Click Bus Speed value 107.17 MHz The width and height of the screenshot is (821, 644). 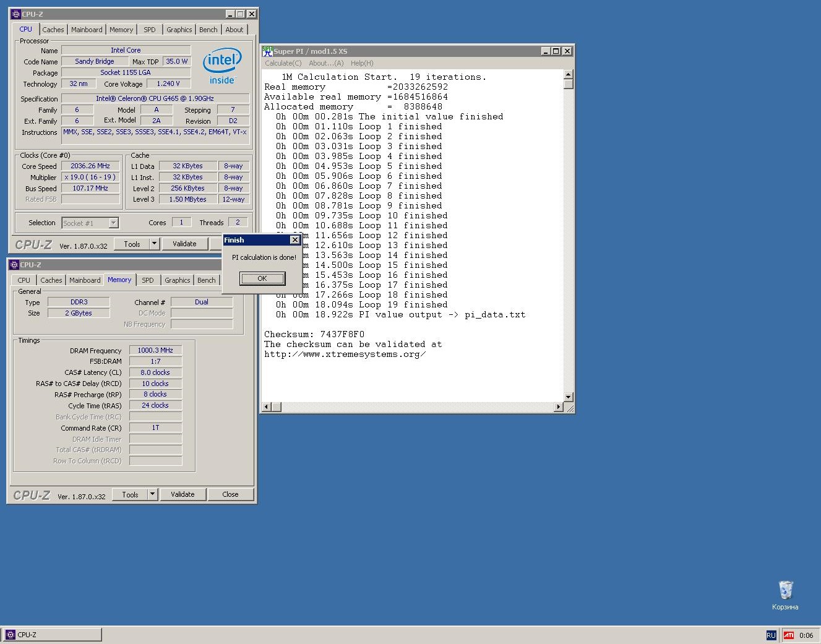[x=90, y=188]
